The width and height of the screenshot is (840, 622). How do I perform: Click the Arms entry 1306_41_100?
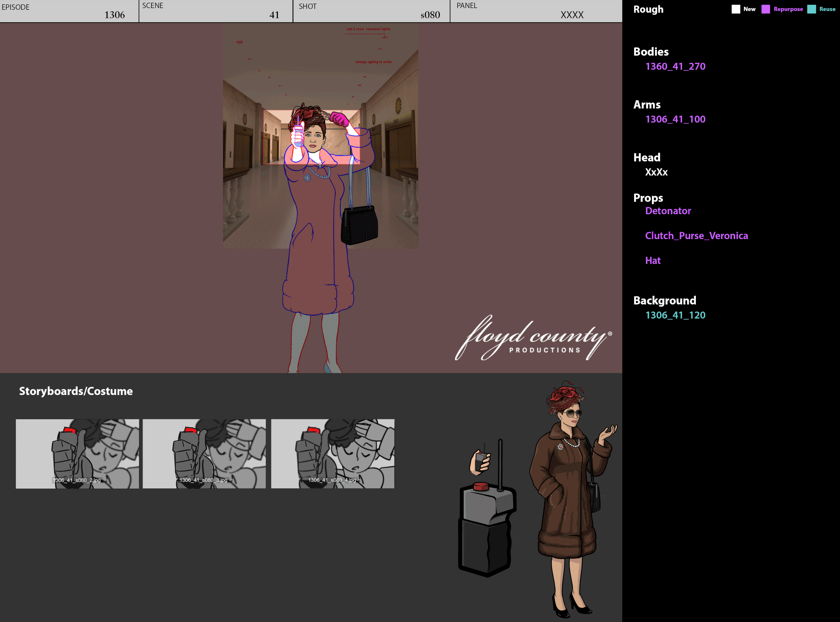point(675,119)
